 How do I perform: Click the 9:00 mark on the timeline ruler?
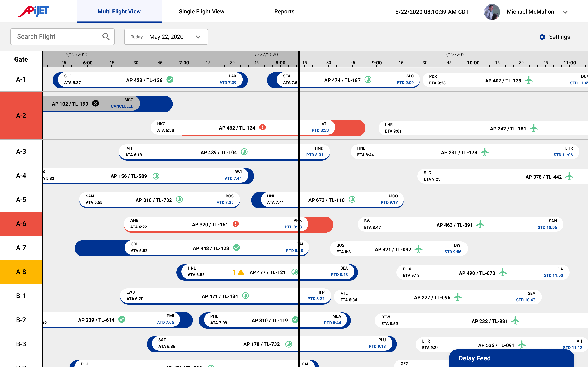click(x=377, y=63)
